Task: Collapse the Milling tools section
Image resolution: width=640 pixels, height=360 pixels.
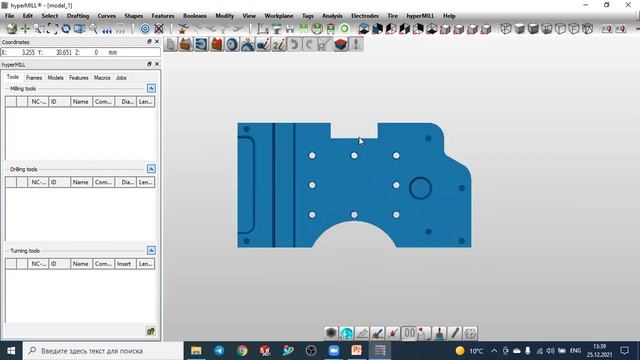Action: tap(151, 88)
